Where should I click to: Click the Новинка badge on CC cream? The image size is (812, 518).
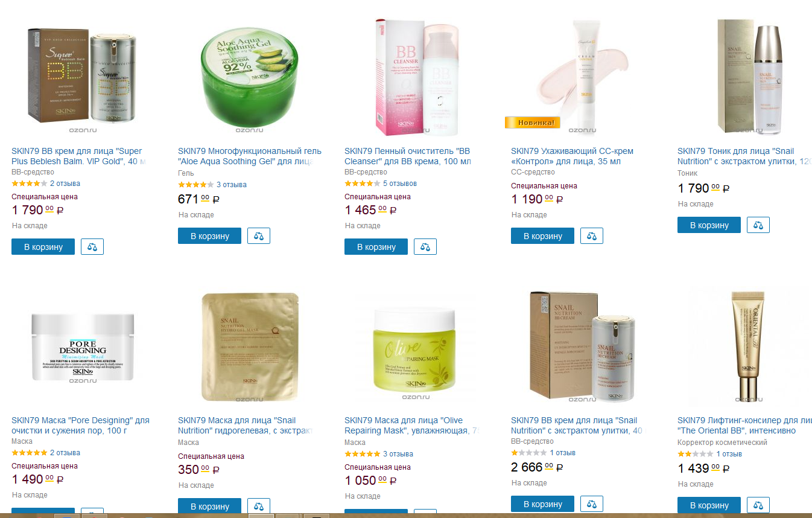[x=533, y=123]
